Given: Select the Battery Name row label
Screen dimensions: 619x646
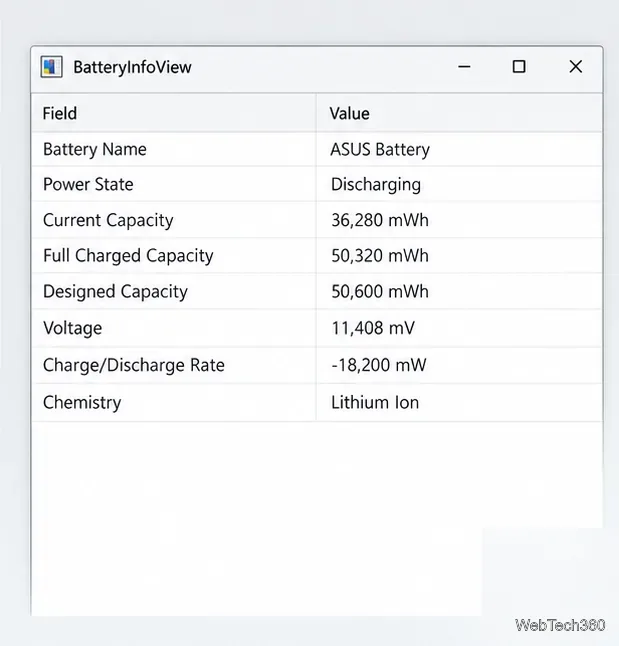Looking at the screenshot, I should point(95,149).
